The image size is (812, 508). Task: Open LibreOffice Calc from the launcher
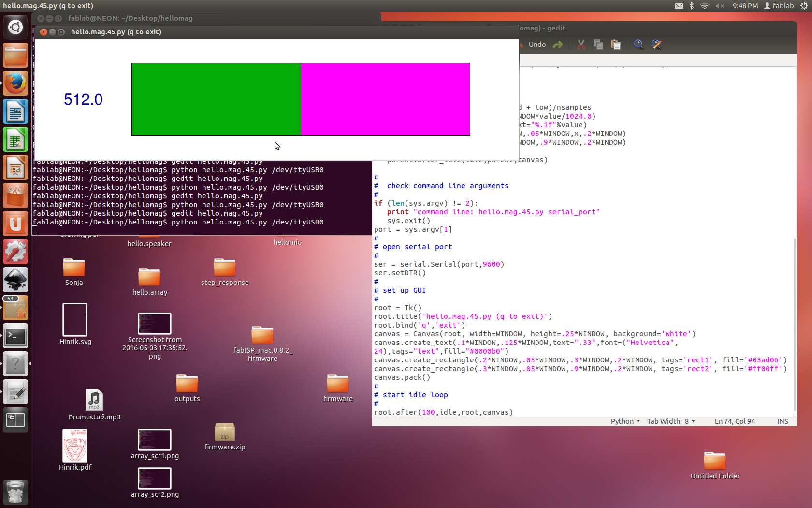15,139
